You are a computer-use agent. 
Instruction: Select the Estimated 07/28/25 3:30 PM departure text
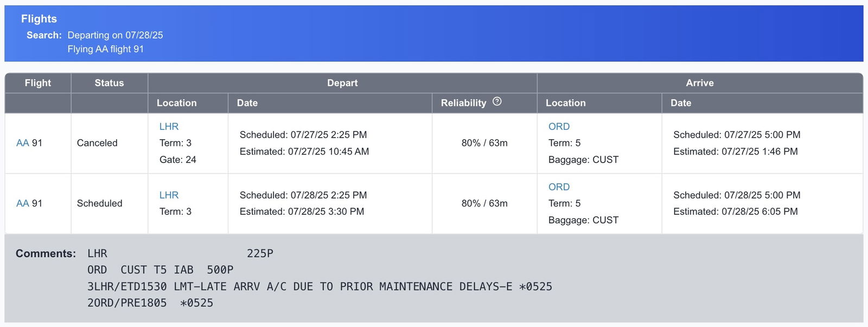(x=302, y=211)
